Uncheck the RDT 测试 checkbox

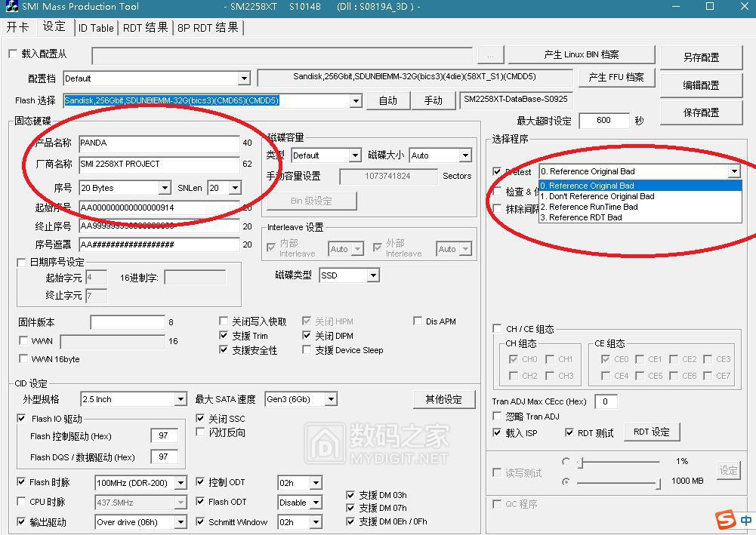click(569, 432)
